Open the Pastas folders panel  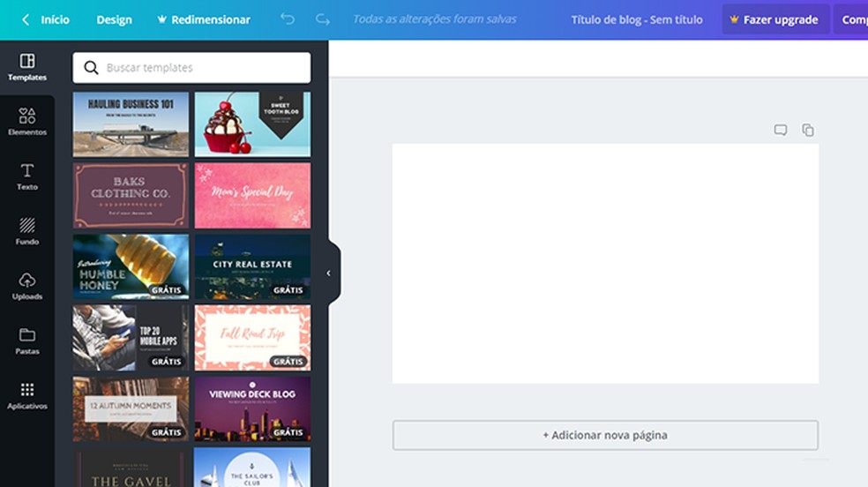pyautogui.click(x=27, y=341)
